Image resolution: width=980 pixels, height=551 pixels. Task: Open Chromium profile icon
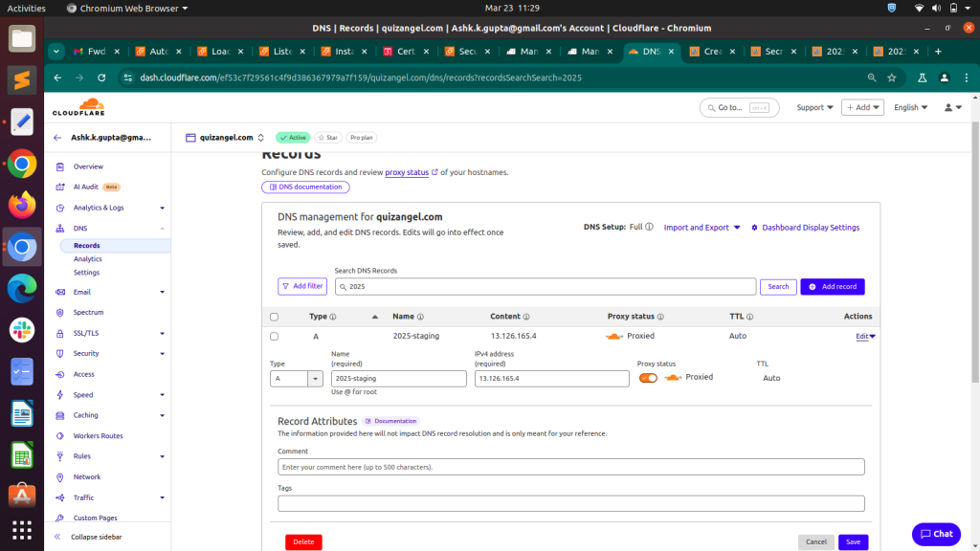coord(945,77)
